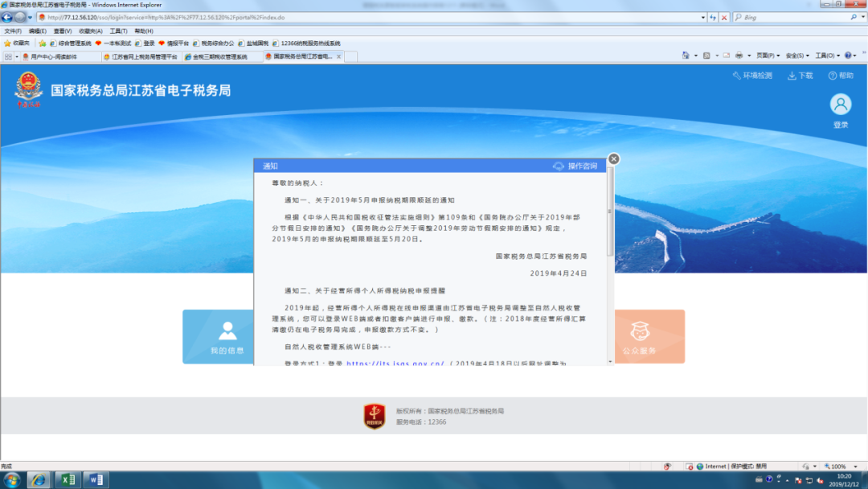Click the 登录 user avatar icon
This screenshot has width=868, height=489.
click(841, 104)
